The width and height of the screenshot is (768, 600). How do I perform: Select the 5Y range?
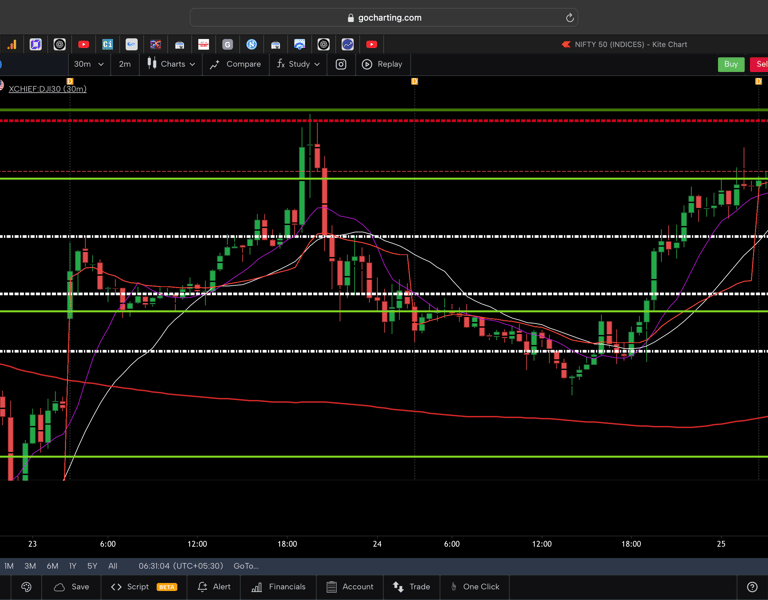[x=92, y=566]
